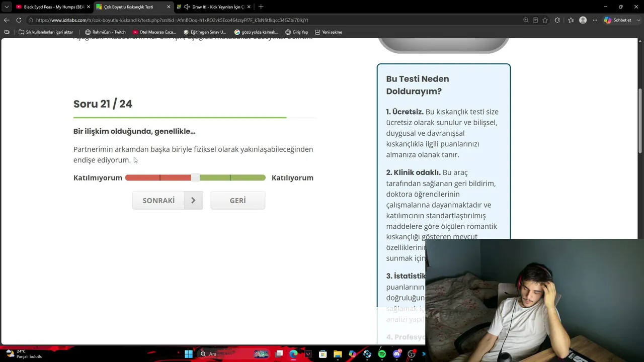Open the Sık kullanılanları içeri aktar bookmark
The width and height of the screenshot is (644, 362).
click(x=46, y=32)
